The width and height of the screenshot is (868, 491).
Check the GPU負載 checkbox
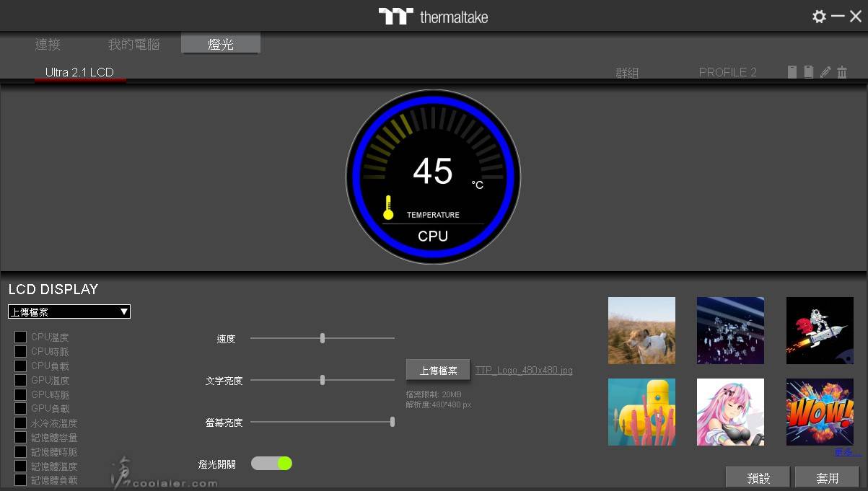[21, 409]
